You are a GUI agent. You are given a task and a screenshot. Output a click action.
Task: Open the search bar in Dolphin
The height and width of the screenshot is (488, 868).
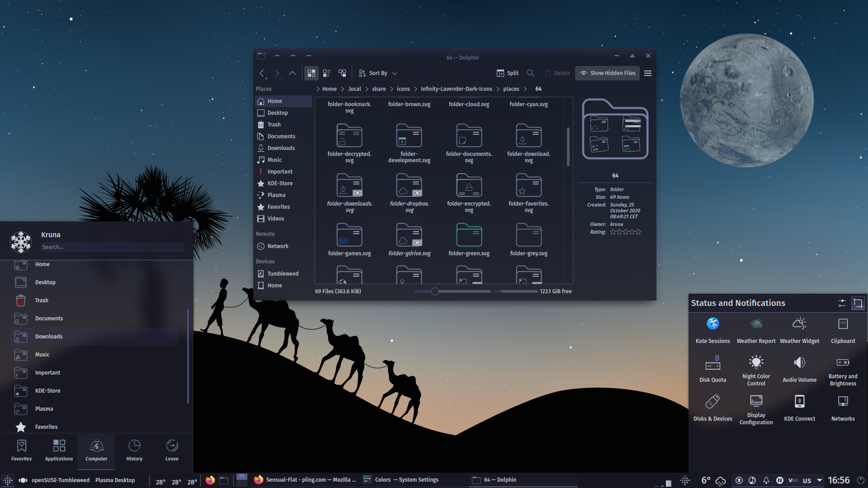[530, 73]
